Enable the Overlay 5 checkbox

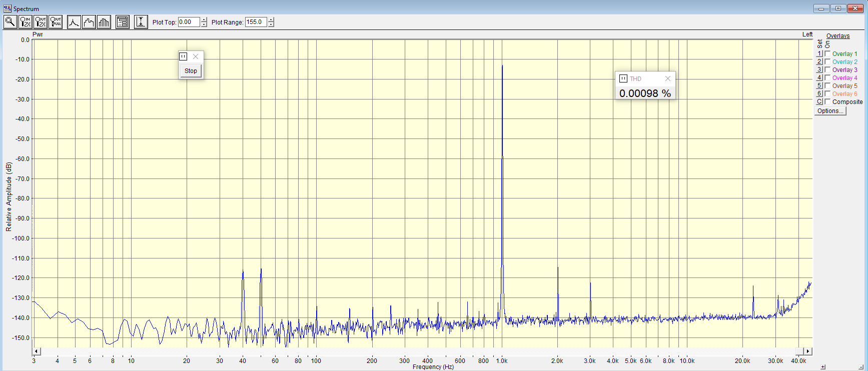point(827,85)
